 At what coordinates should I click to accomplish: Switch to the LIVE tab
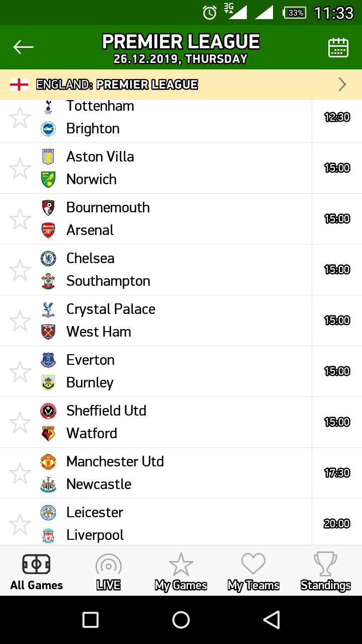click(x=109, y=571)
